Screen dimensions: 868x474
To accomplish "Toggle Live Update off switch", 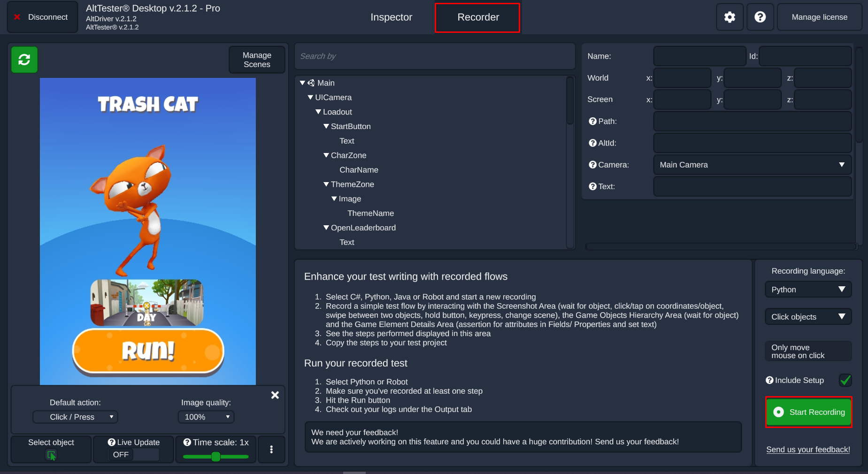I will (121, 455).
